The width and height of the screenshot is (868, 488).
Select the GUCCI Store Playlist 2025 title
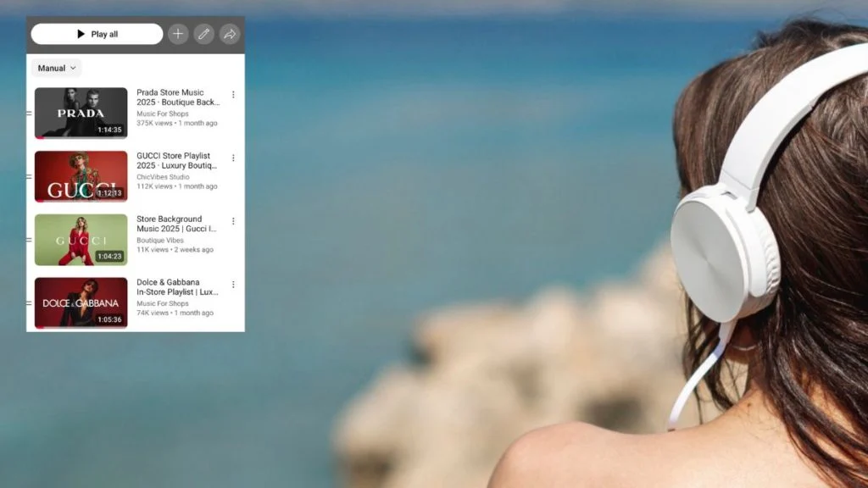click(x=177, y=160)
